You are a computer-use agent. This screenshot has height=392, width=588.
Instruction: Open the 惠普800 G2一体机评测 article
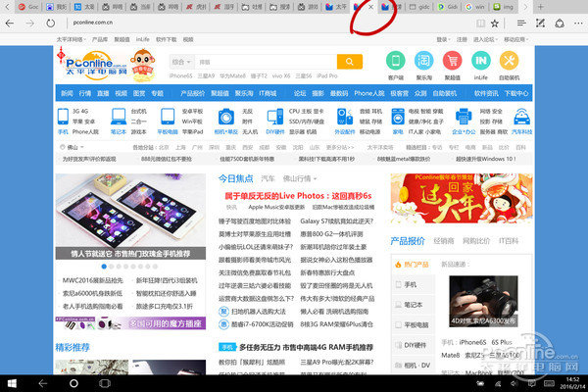pos(331,234)
